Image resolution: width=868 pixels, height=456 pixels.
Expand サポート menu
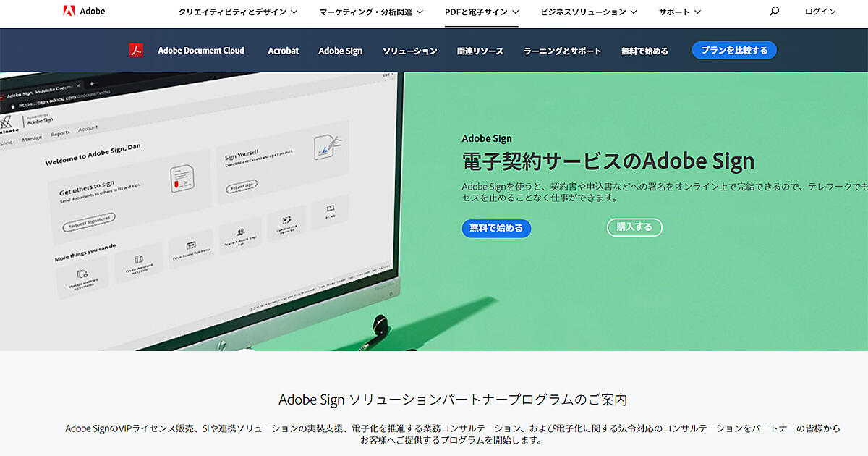click(x=680, y=12)
